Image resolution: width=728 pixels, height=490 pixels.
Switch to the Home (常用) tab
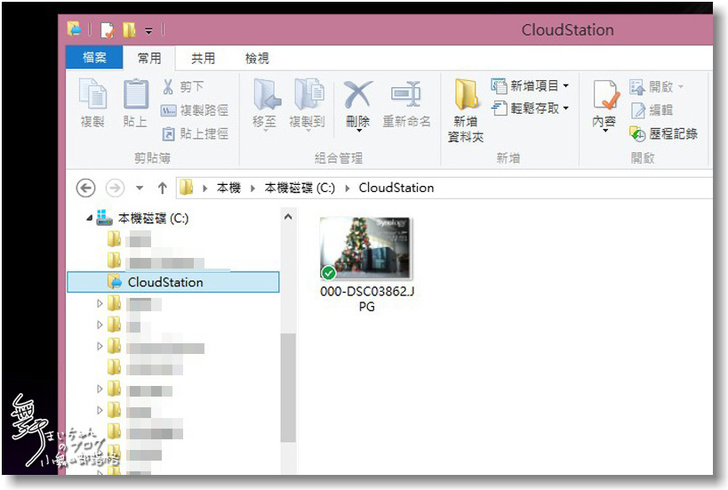coord(149,58)
